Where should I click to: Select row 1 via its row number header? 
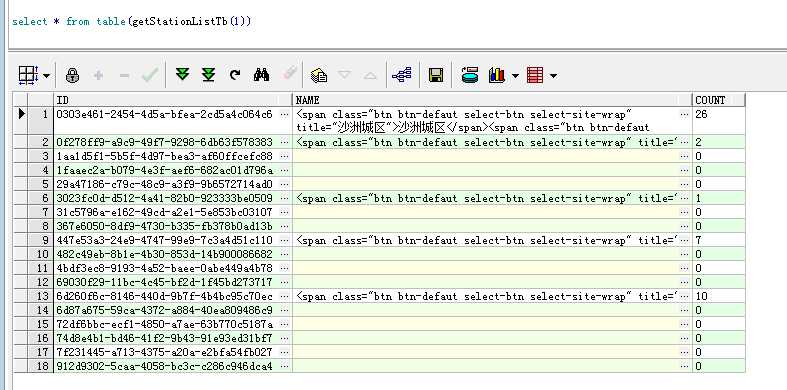tap(40, 120)
